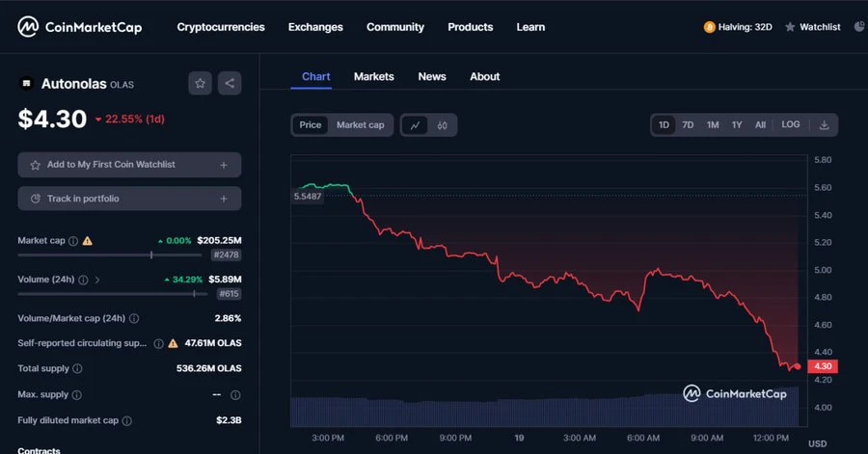Enable LOG scale on the chart
The image size is (868, 454).
click(791, 125)
